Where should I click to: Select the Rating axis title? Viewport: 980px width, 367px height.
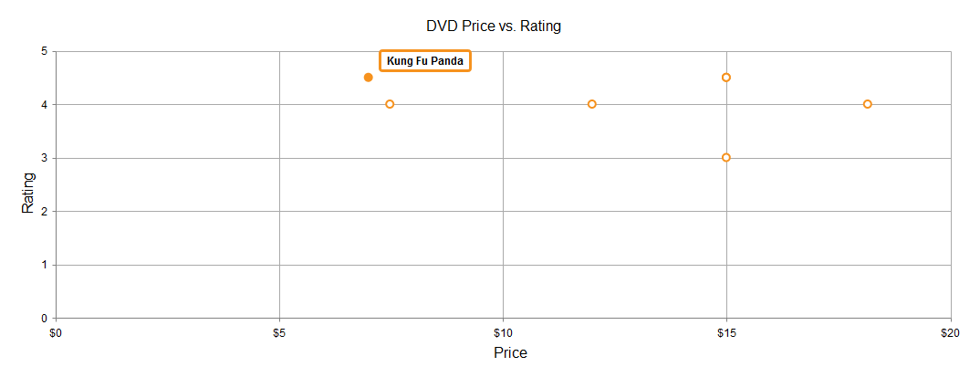[x=28, y=193]
